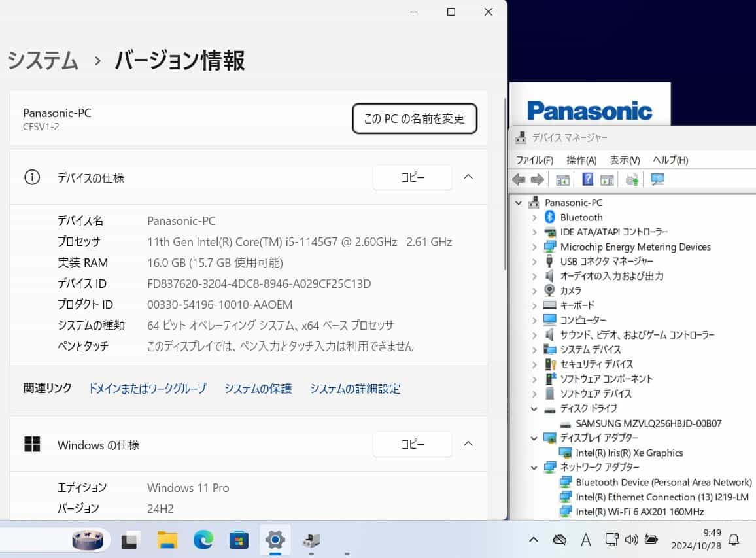756x558 pixels.
Task: Collapse the ネットワーク アダプター node
Action: 534,467
